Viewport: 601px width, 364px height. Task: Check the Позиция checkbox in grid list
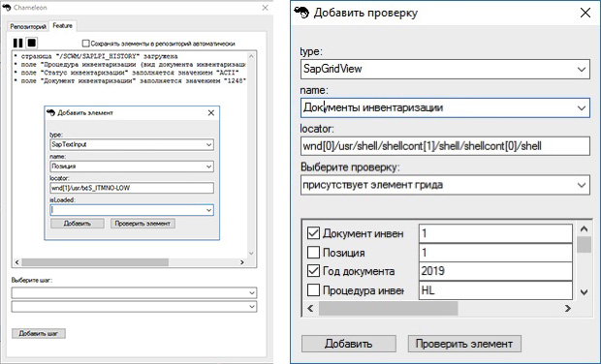313,252
